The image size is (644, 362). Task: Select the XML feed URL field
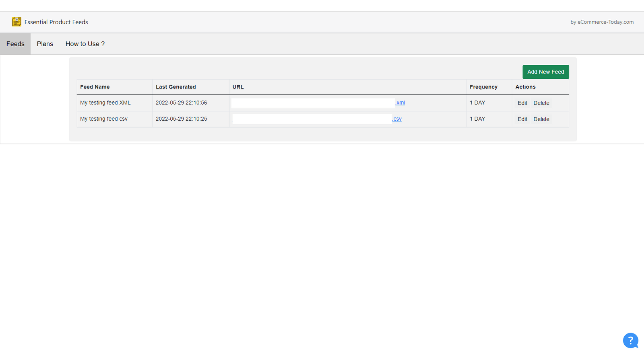click(x=313, y=103)
